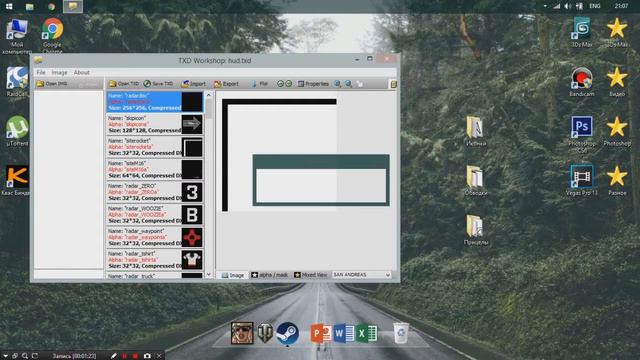
Task: Open the RaidCall desktop shortcut
Action: coord(17,82)
